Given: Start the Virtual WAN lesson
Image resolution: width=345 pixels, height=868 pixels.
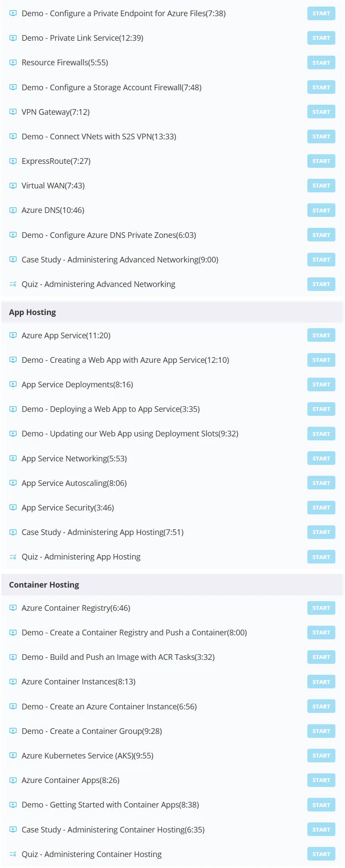Looking at the screenshot, I should 321,186.
